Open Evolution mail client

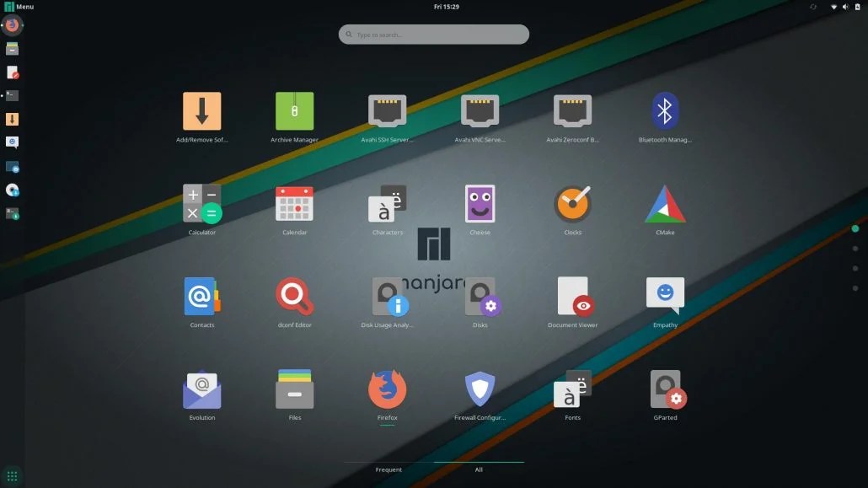(202, 394)
